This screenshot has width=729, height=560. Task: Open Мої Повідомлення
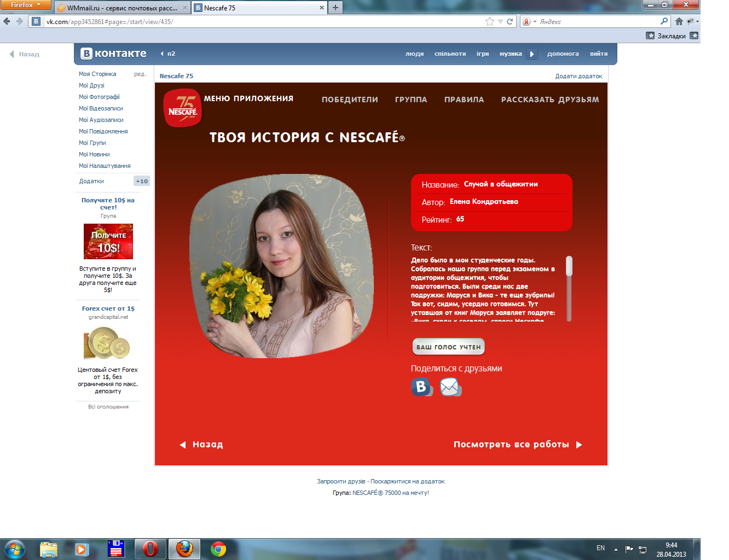[x=103, y=131]
